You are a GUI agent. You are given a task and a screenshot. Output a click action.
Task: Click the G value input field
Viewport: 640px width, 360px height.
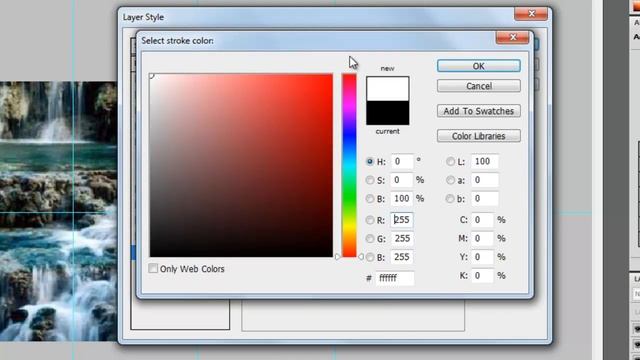tap(402, 238)
